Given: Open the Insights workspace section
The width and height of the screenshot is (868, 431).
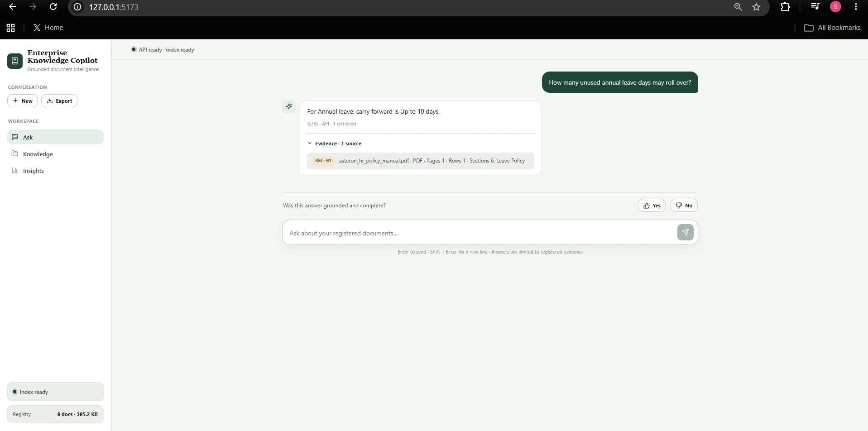Looking at the screenshot, I should (55, 171).
